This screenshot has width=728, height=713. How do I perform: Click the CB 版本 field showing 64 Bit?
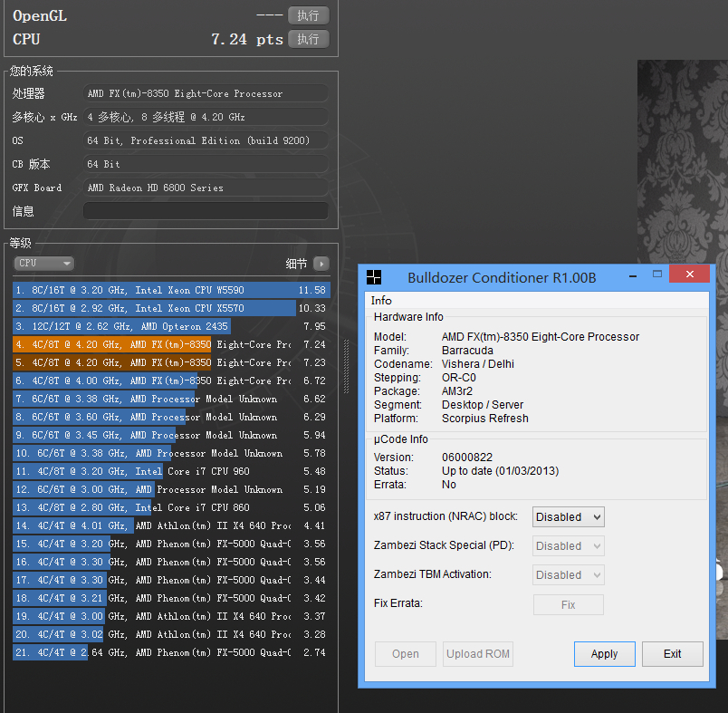pyautogui.click(x=206, y=164)
